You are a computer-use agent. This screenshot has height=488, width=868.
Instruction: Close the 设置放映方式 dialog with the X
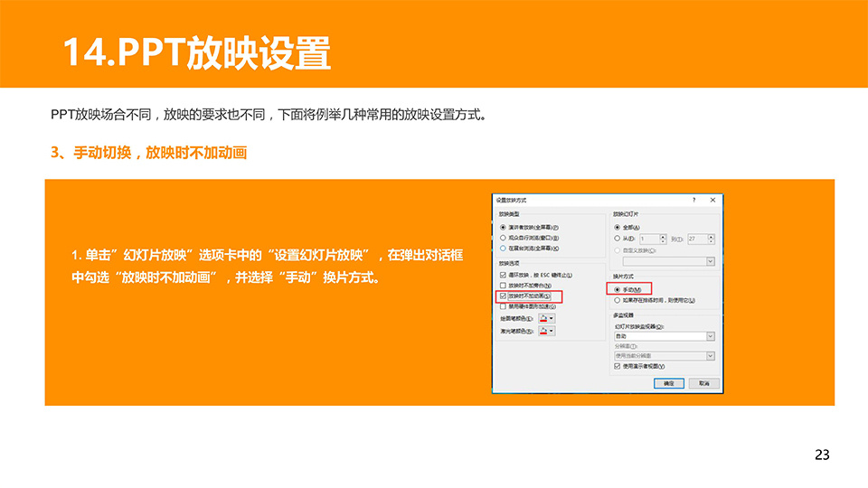(x=712, y=199)
